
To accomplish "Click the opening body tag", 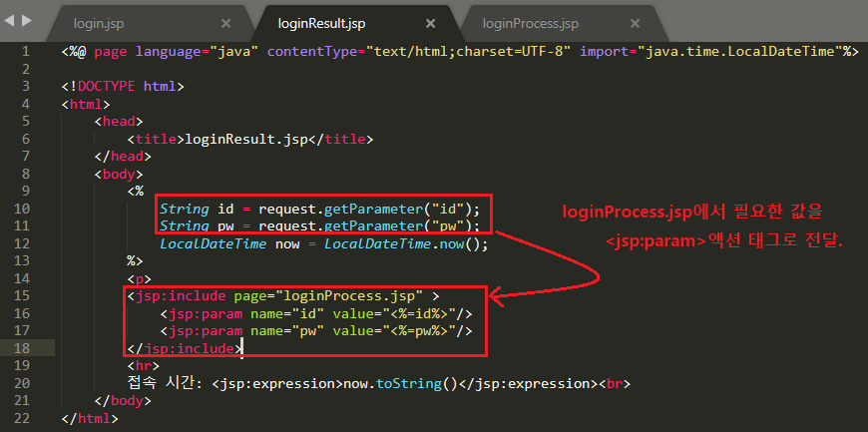I will pyautogui.click(x=119, y=174).
